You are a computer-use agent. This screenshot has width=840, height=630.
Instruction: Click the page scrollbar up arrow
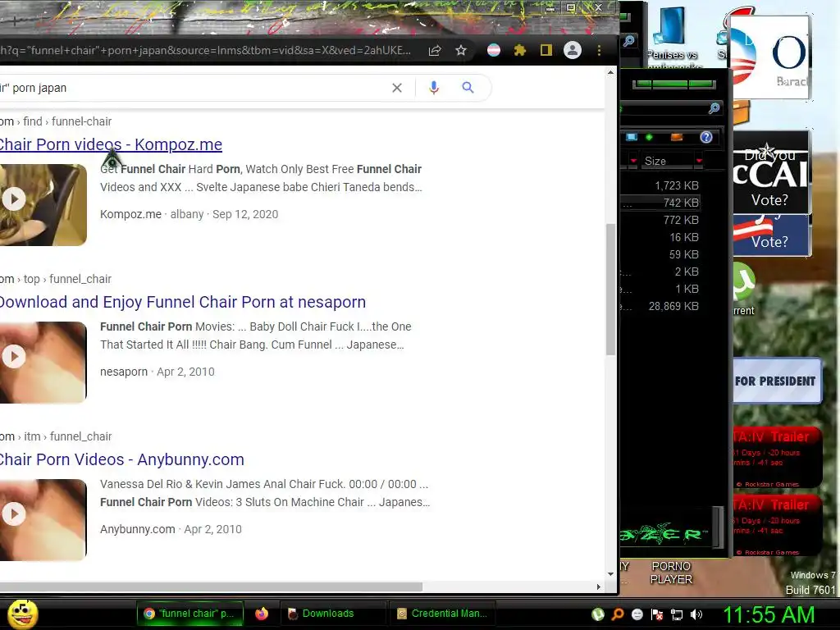[610, 72]
